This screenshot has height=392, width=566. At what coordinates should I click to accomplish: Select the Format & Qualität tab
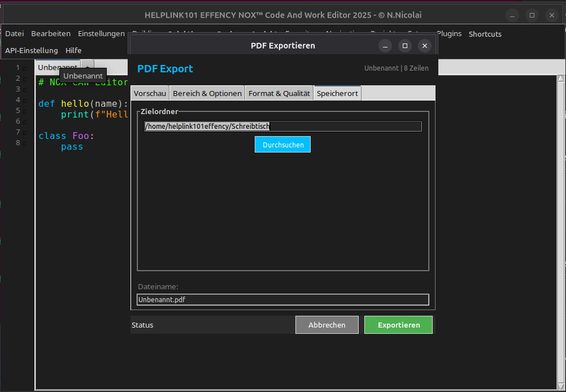pyautogui.click(x=279, y=93)
